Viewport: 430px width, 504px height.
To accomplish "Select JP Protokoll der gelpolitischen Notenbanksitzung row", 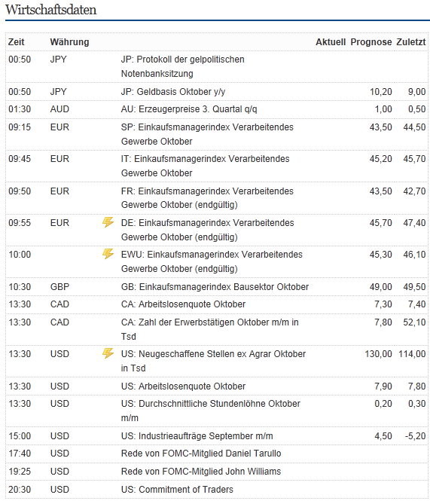I will coord(217,67).
